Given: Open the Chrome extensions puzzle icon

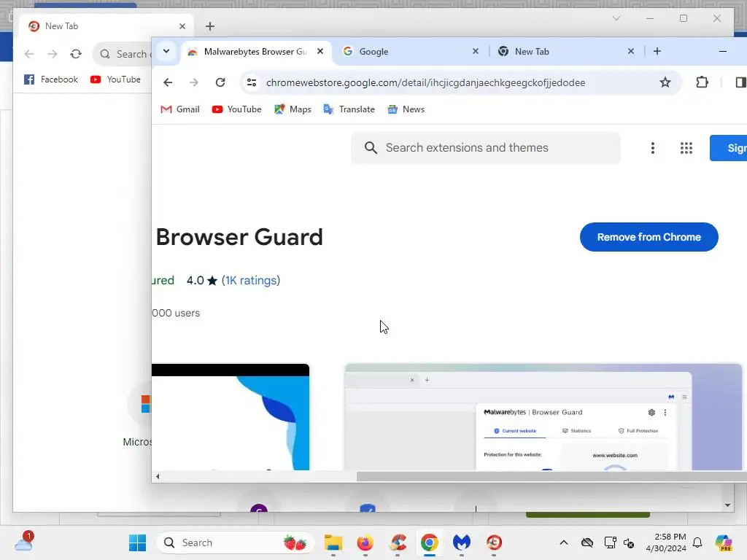Looking at the screenshot, I should [x=702, y=82].
